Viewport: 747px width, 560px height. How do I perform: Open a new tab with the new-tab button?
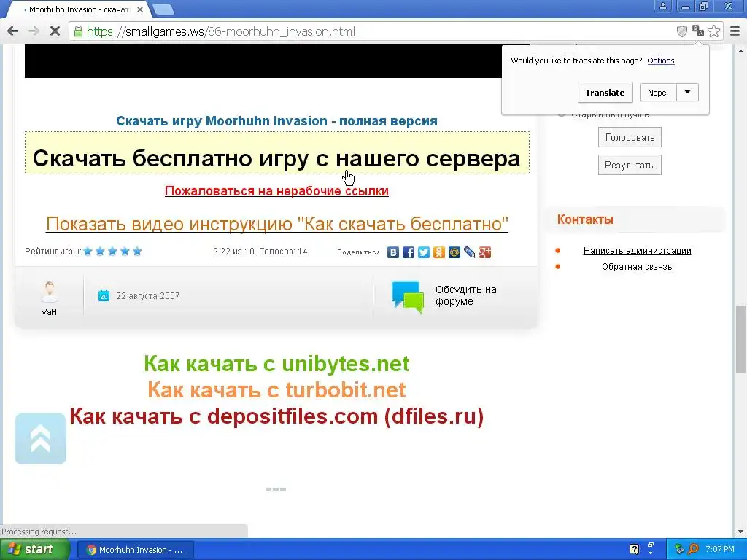(x=163, y=9)
